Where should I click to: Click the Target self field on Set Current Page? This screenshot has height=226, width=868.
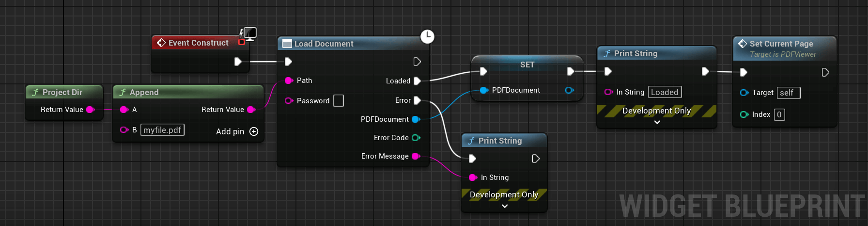pos(789,93)
